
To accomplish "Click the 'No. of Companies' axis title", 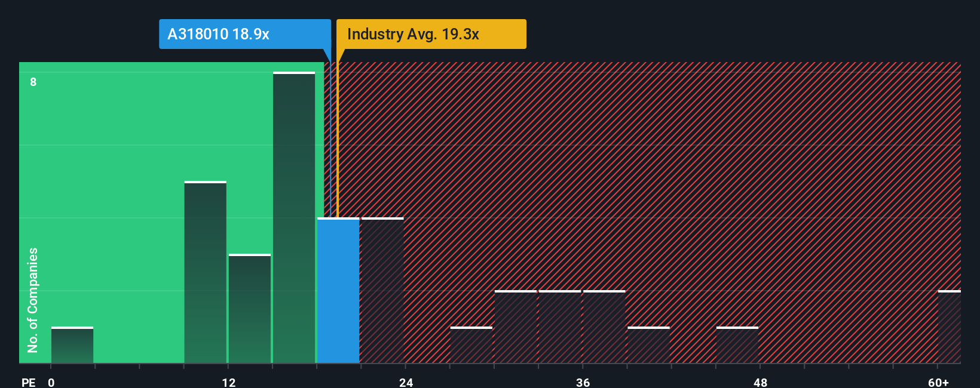I will [33, 300].
